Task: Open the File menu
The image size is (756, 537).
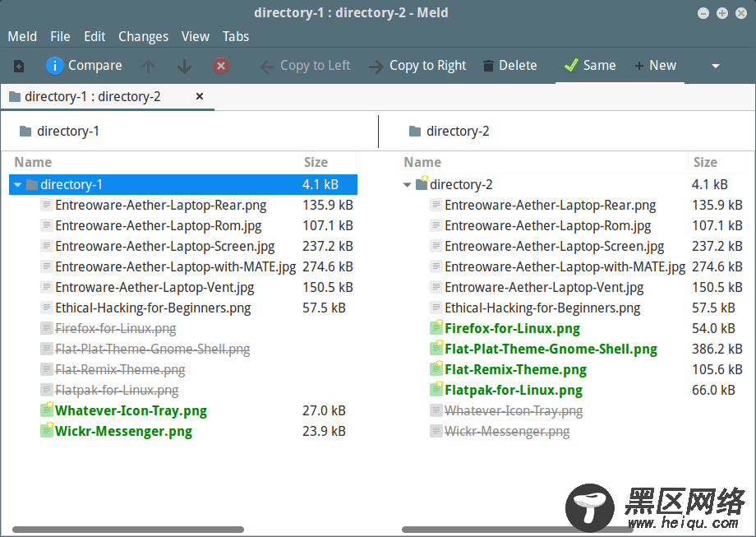Action: click(x=60, y=37)
